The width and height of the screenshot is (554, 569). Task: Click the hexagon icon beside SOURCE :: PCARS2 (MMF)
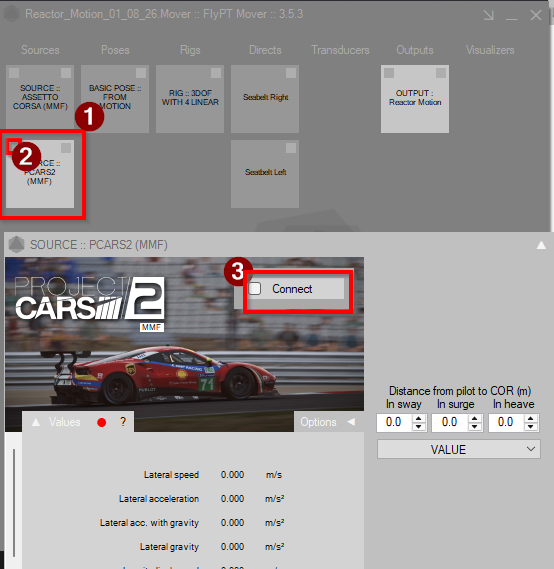point(16,245)
